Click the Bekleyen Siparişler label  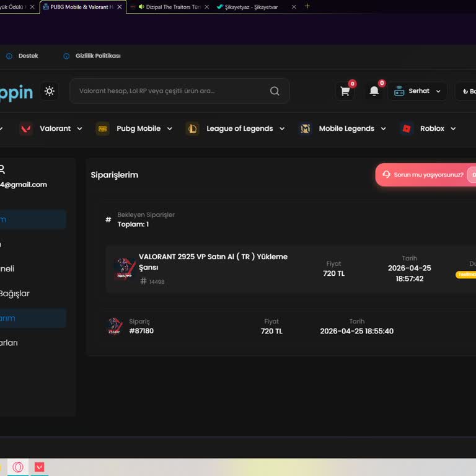click(x=146, y=214)
